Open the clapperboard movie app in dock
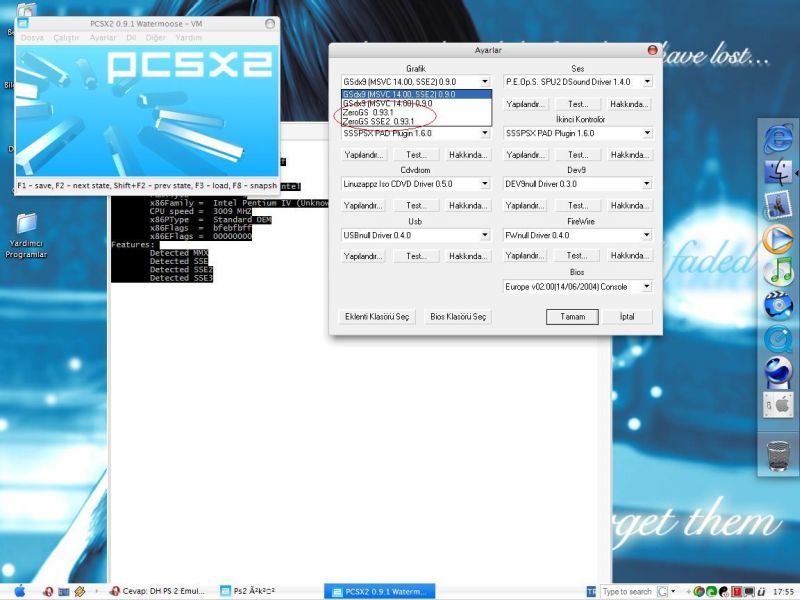 click(x=778, y=305)
